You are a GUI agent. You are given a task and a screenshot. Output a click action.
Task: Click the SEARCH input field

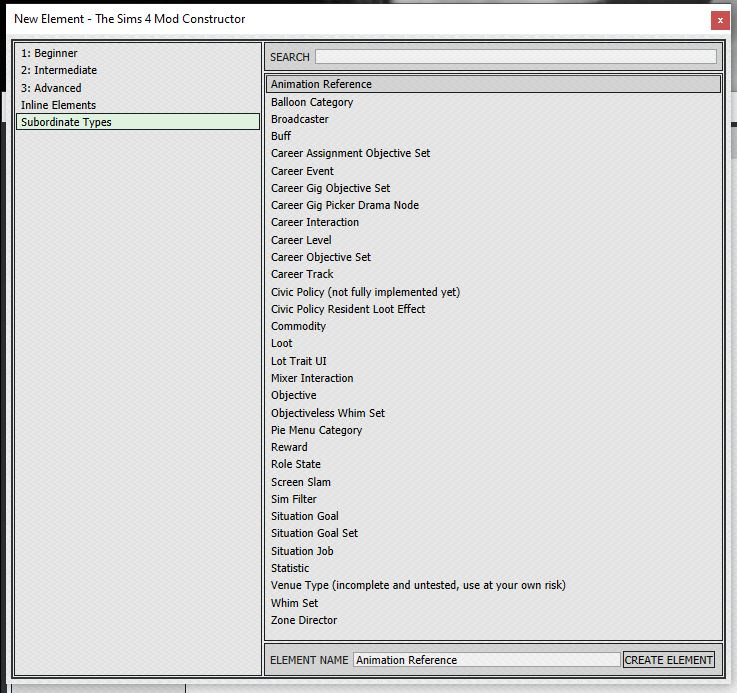[x=515, y=57]
